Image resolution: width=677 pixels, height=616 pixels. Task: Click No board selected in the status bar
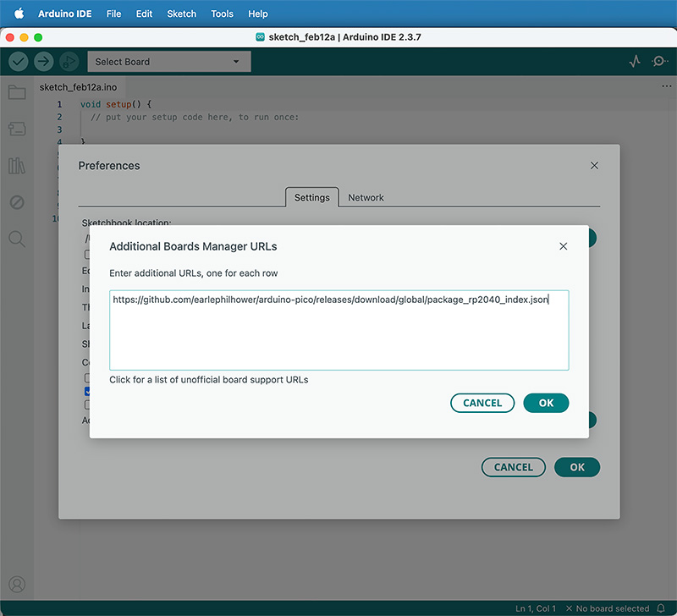tap(611, 607)
